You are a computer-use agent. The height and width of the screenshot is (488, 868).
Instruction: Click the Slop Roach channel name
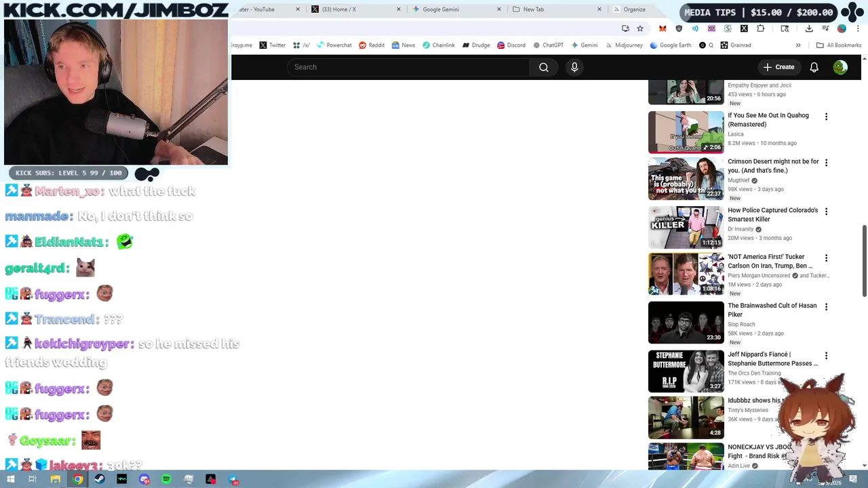(x=741, y=324)
